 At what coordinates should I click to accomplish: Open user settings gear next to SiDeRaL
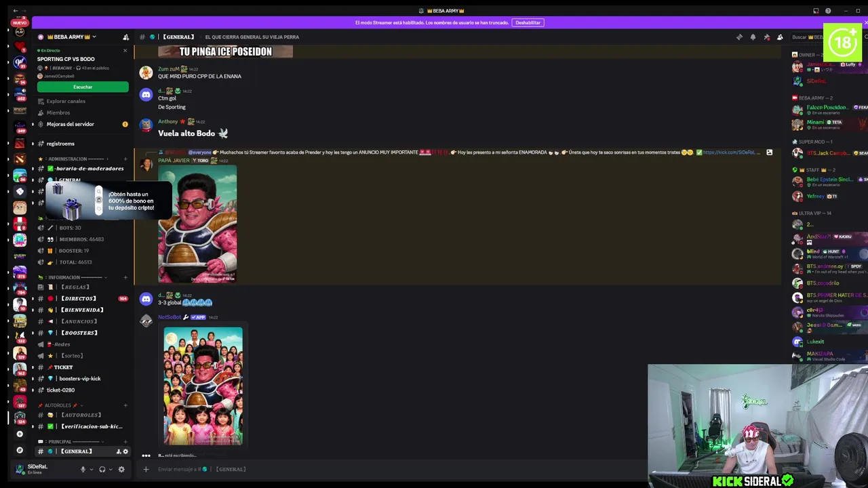pos(121,469)
